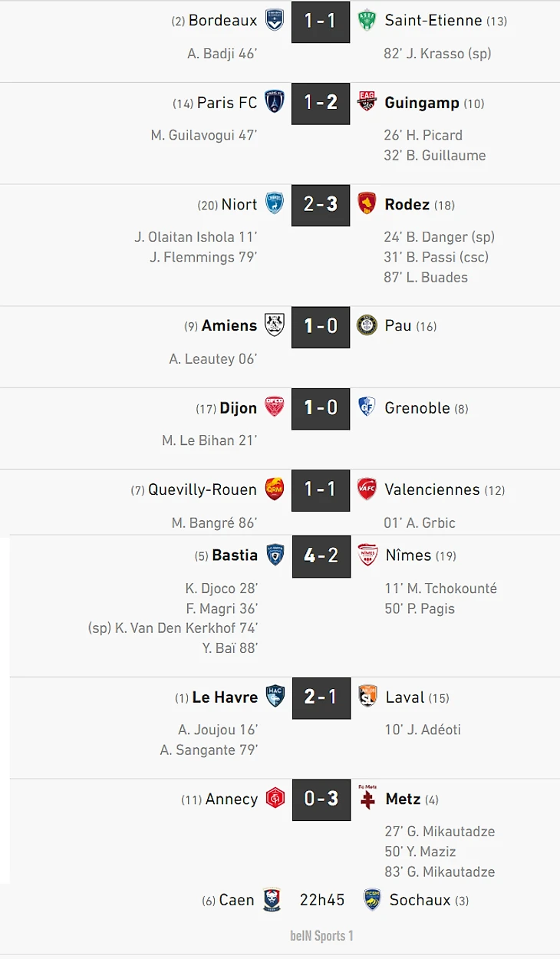Viewport: 560px width, 959px height.
Task: Click the Valenciennes team name
Action: point(432,489)
